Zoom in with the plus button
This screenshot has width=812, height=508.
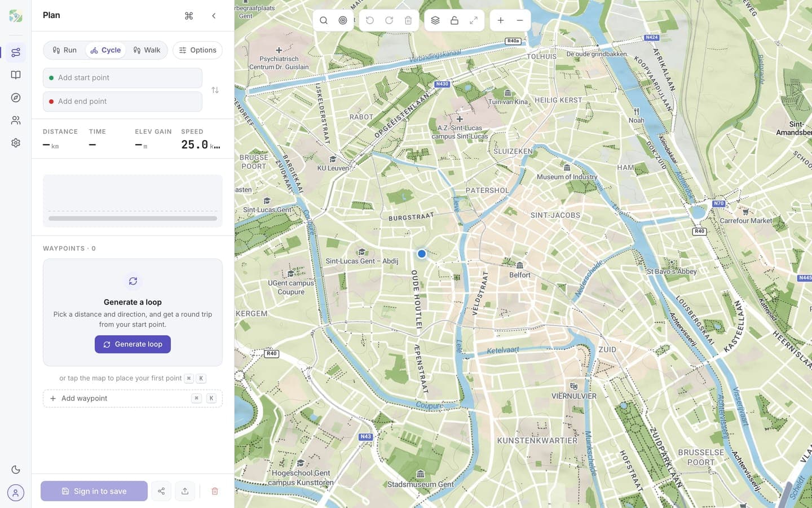[x=501, y=20]
